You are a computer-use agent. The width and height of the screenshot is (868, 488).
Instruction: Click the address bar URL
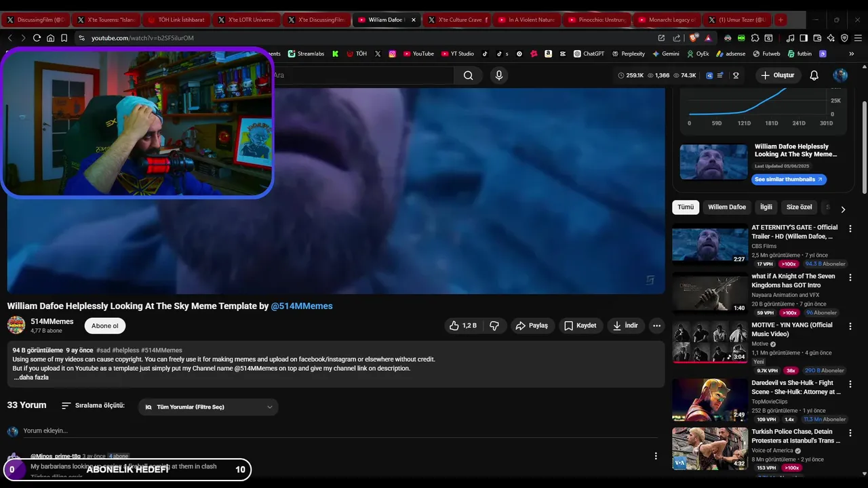tap(142, 38)
